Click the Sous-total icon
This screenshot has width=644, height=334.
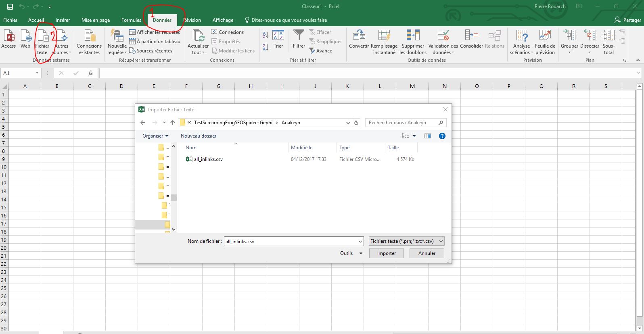[608, 42]
